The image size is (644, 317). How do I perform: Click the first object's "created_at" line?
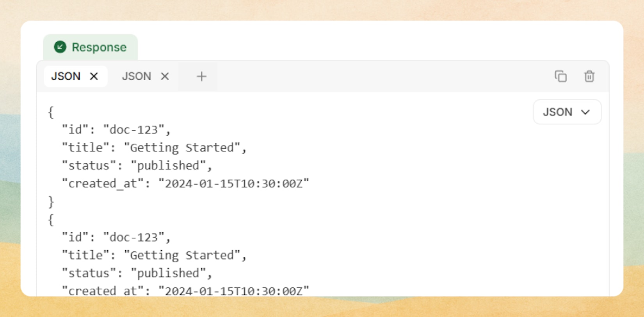point(185,183)
